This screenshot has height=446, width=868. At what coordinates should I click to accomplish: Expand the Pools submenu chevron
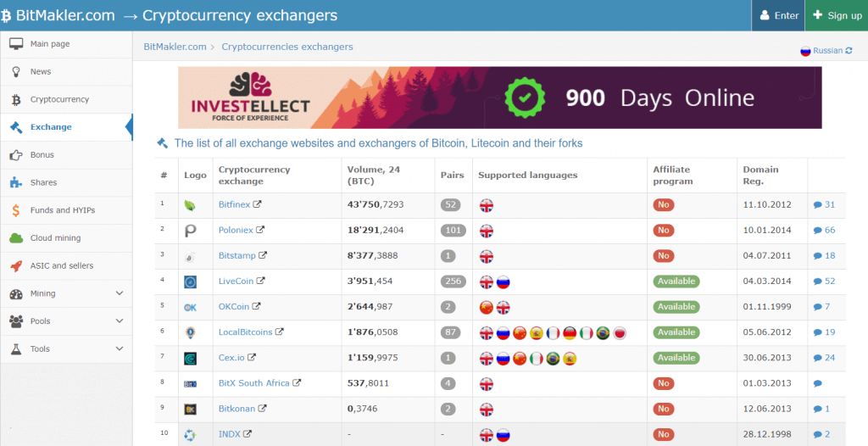coord(119,321)
